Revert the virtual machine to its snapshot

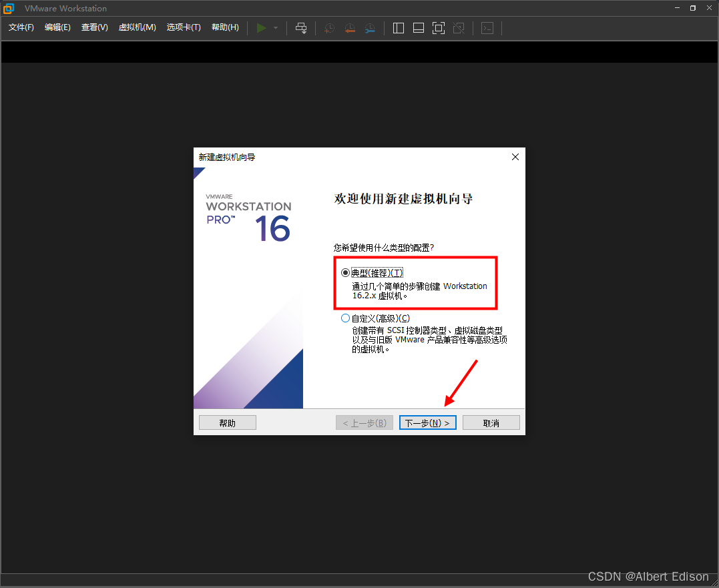point(349,28)
